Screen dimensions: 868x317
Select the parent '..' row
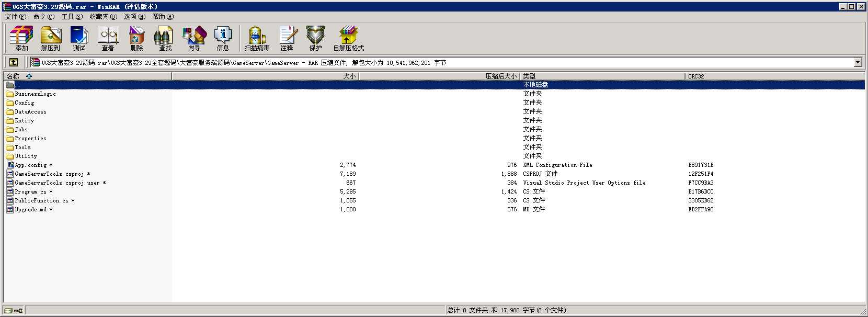point(434,85)
